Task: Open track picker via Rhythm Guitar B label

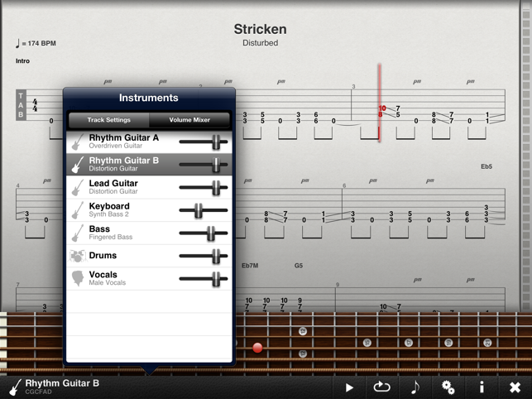Action: [x=62, y=383]
